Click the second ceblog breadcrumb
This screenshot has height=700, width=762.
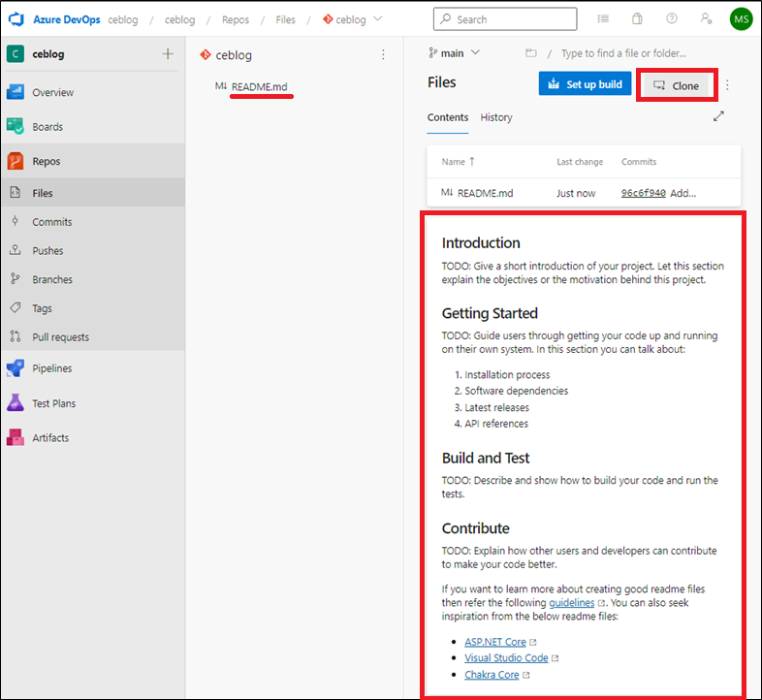[x=179, y=19]
